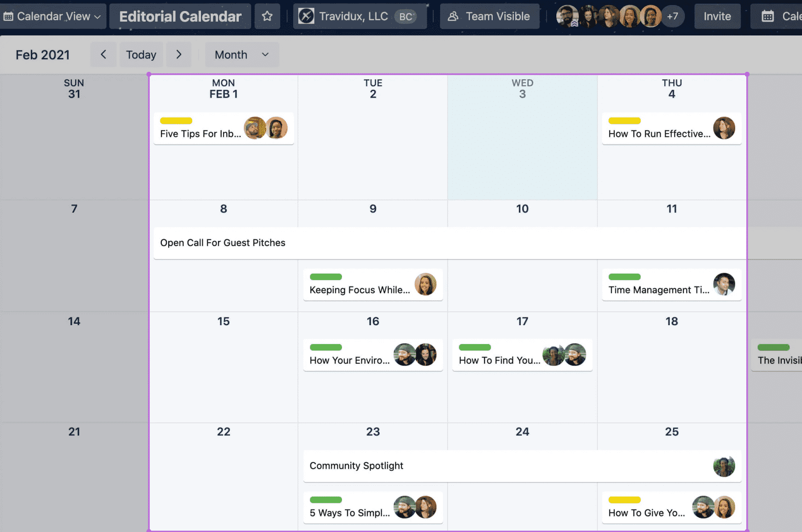Click avatar on Keeping Focus While card
The height and width of the screenshot is (532, 802).
click(x=425, y=284)
